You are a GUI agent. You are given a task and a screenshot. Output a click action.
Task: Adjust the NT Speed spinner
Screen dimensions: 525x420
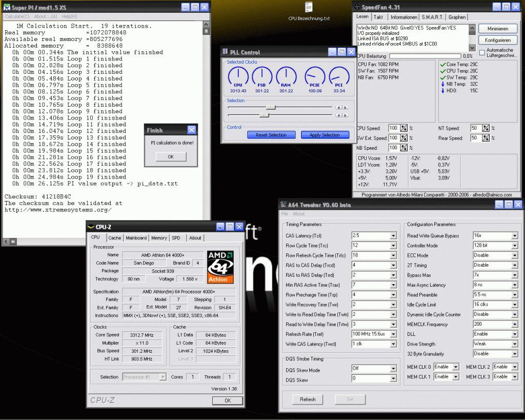coord(486,128)
